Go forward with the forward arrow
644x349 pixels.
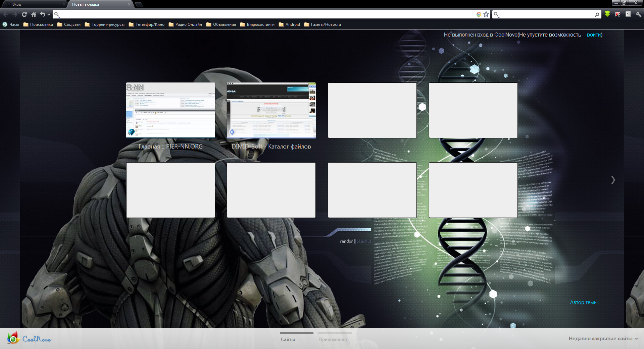[x=15, y=14]
